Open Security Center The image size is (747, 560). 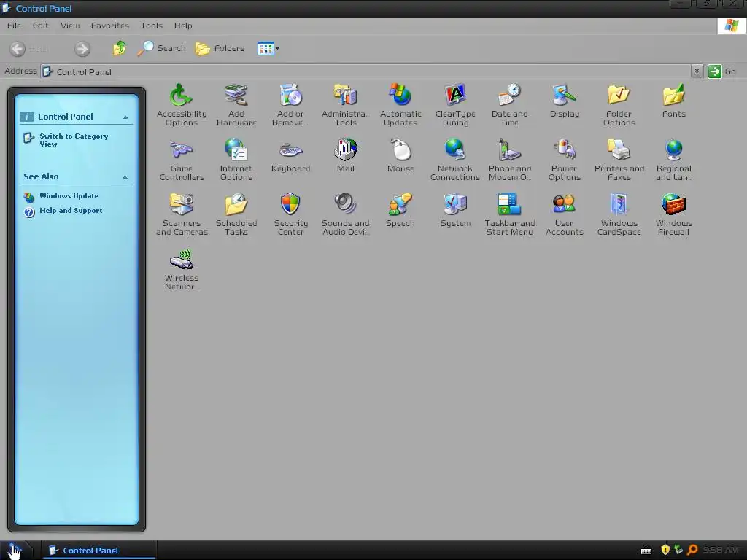tap(290, 214)
